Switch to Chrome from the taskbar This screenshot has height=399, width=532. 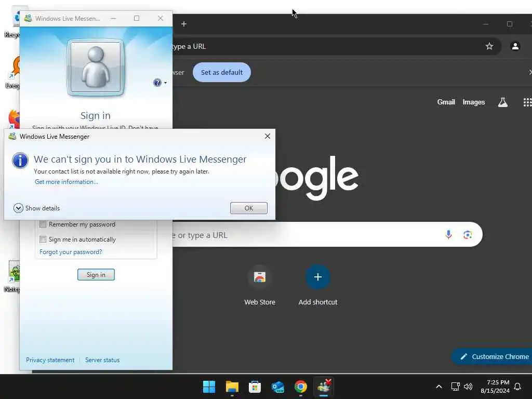click(x=301, y=387)
